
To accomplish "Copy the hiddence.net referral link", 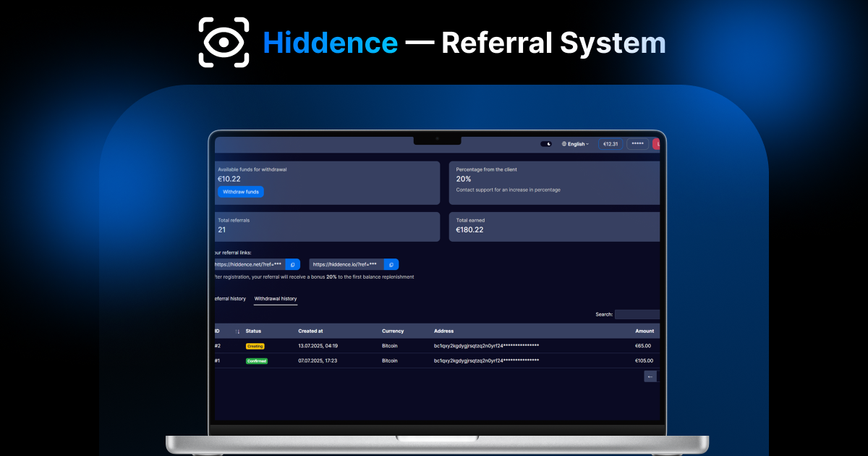I will 292,265.
